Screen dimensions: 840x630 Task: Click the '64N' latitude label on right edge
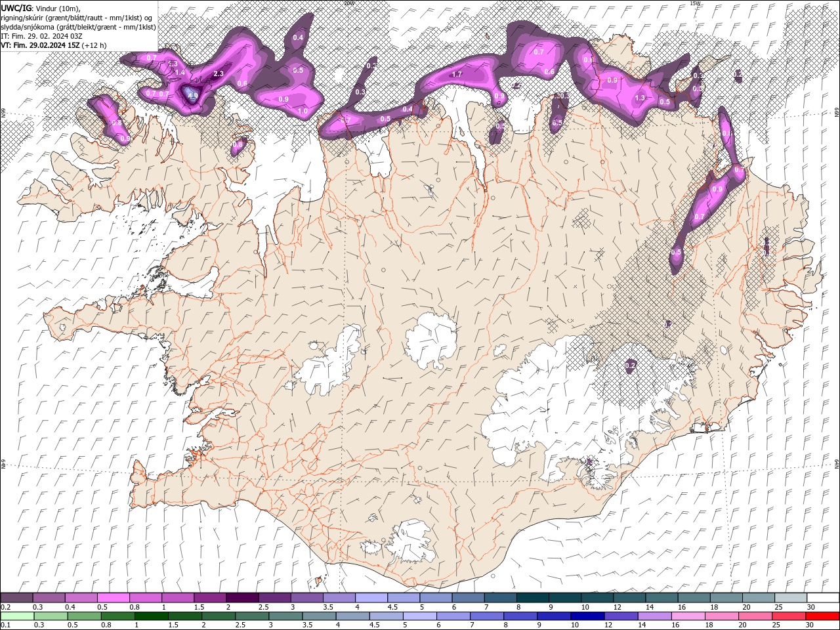[837, 464]
